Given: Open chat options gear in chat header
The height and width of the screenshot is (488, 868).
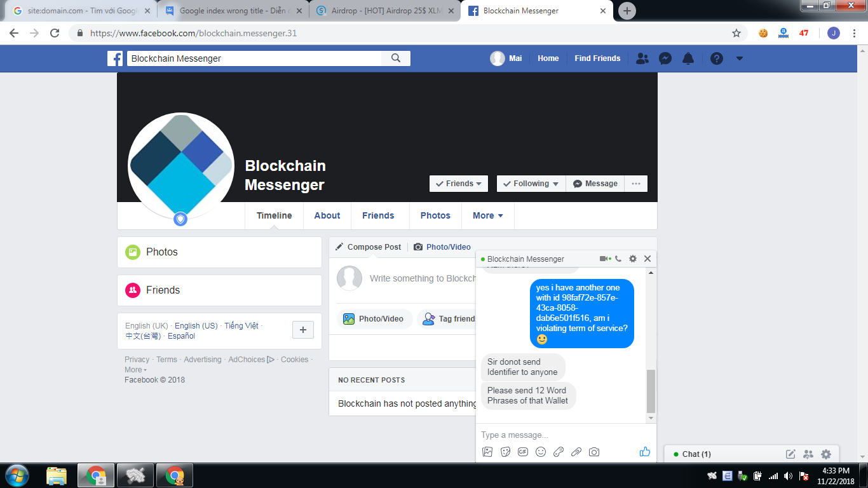Looking at the screenshot, I should (633, 259).
